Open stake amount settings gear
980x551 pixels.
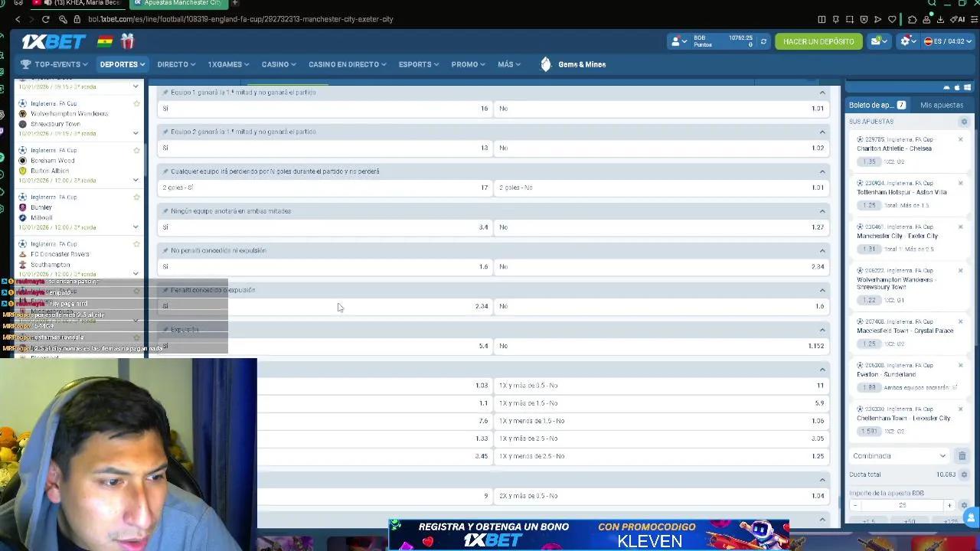point(964,505)
